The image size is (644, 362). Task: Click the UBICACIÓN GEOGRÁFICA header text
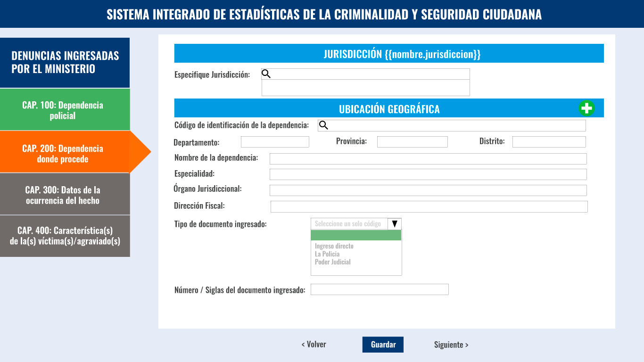click(389, 109)
